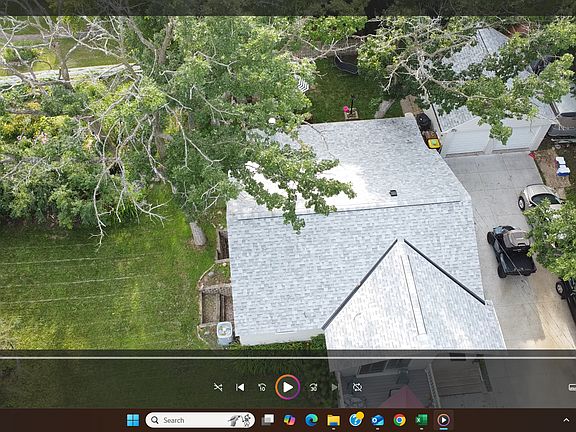Go to the previous track
Viewport: 576px width, 432px height.
[240, 387]
